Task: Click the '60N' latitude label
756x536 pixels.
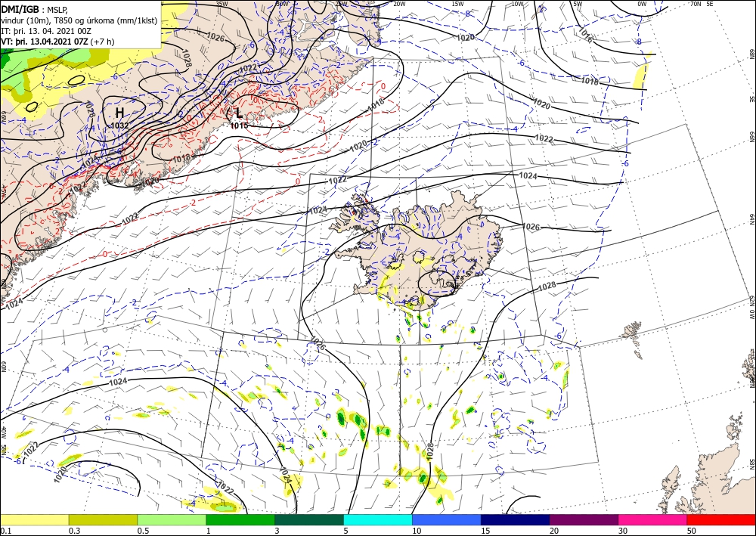Action: click(x=4, y=367)
